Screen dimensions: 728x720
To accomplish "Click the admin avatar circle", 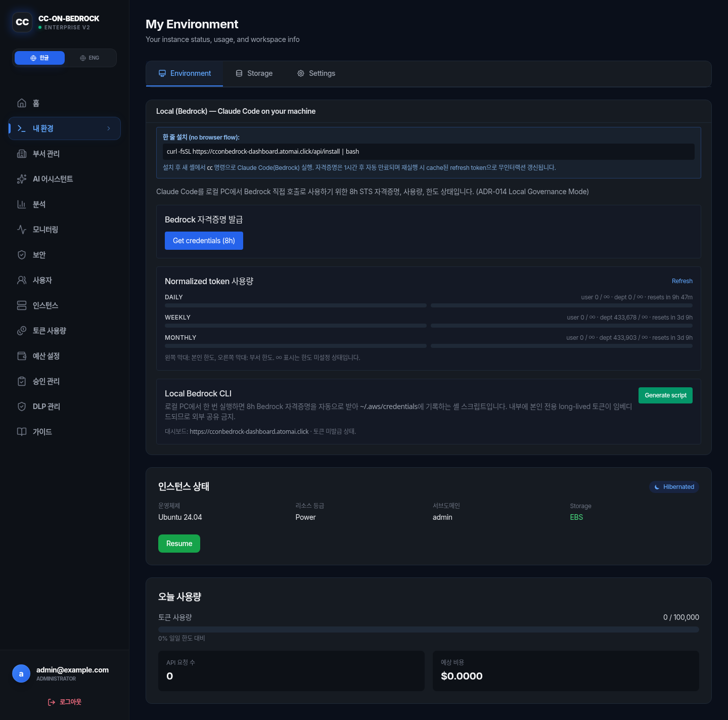I will (21, 673).
